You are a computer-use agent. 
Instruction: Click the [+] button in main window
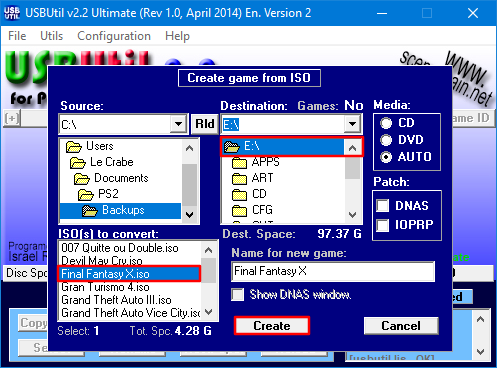point(12,118)
